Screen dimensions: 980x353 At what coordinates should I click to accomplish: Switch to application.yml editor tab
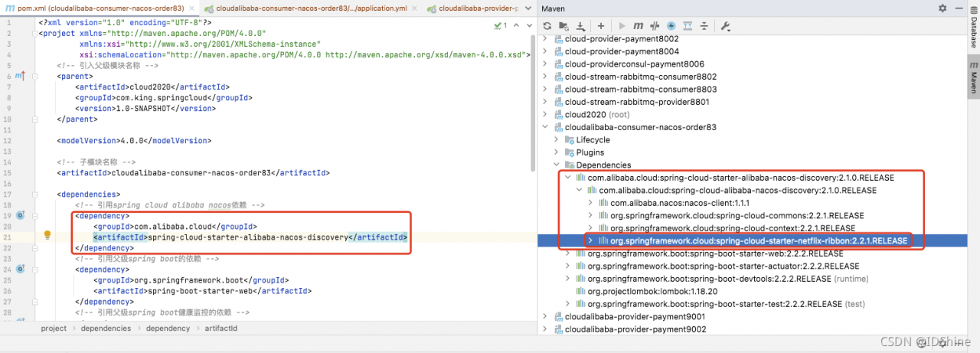click(x=306, y=8)
